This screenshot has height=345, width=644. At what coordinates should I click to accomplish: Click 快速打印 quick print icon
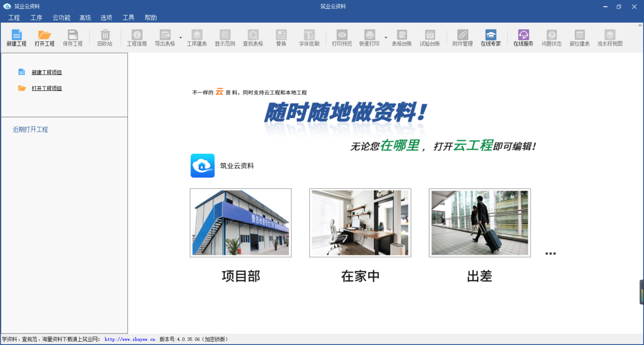(x=369, y=38)
